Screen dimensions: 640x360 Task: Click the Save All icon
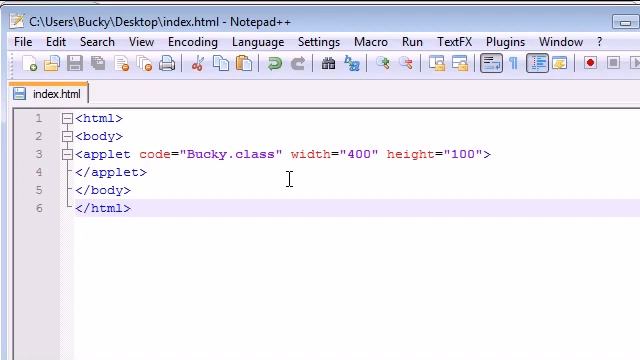click(x=98, y=64)
